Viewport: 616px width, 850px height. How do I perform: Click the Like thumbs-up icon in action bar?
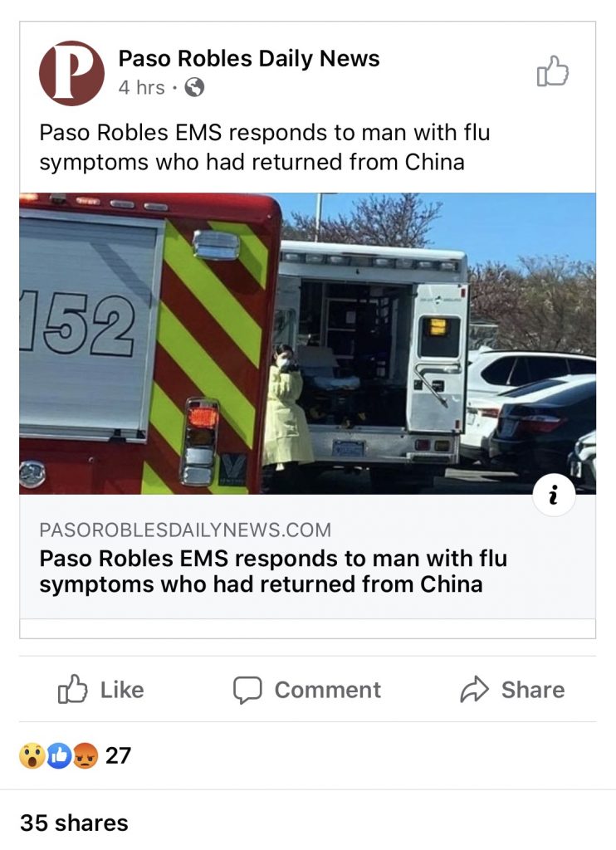pos(73,689)
